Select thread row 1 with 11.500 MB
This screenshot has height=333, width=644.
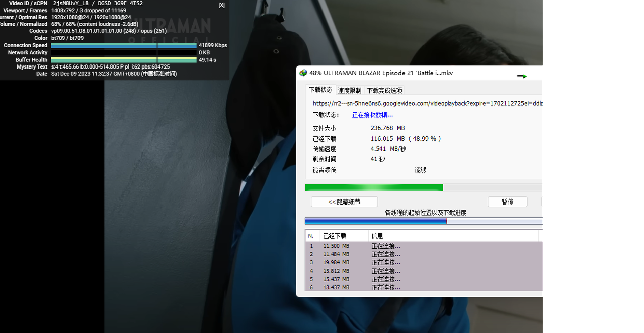click(x=424, y=246)
